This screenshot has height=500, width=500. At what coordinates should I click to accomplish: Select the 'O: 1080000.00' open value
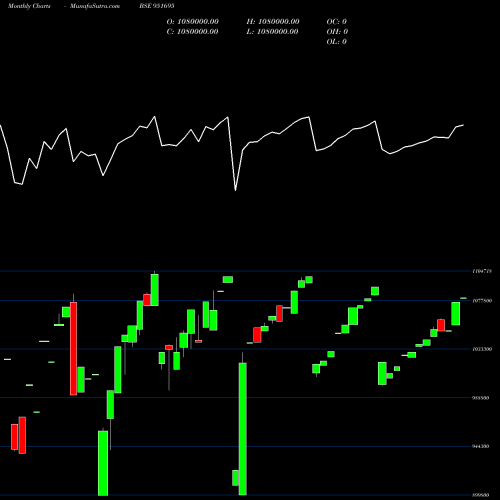pos(193,22)
